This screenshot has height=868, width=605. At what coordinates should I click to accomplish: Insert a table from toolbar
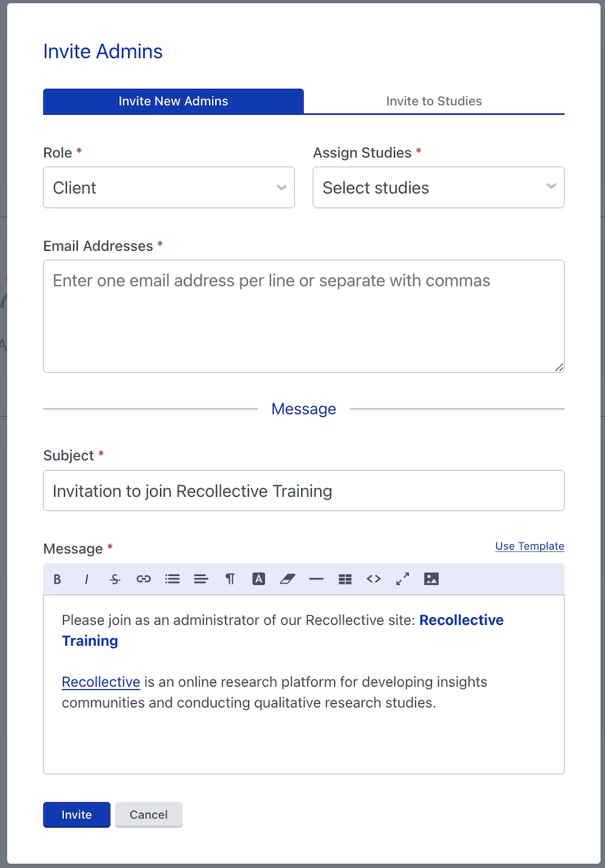pos(345,579)
